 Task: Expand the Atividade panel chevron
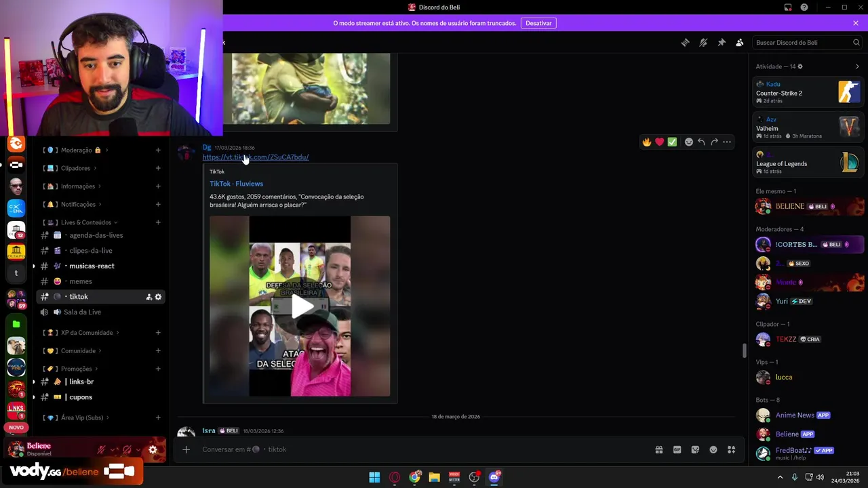click(857, 66)
